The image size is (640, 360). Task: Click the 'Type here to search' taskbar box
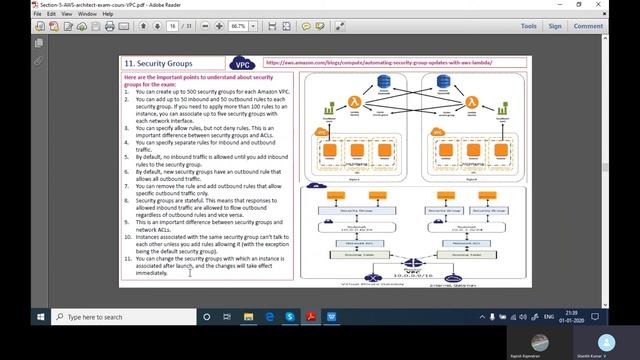tap(124, 317)
